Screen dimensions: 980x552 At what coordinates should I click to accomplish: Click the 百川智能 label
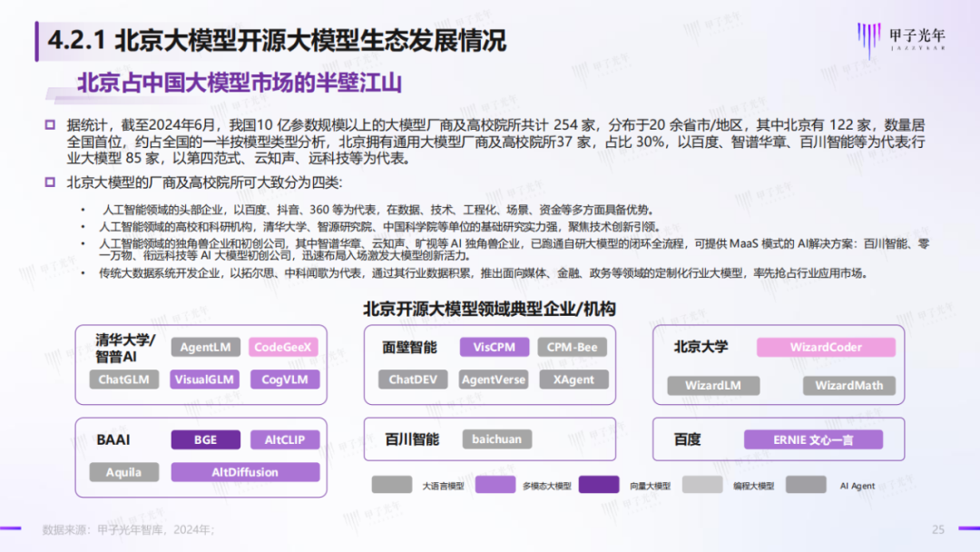[x=412, y=439]
